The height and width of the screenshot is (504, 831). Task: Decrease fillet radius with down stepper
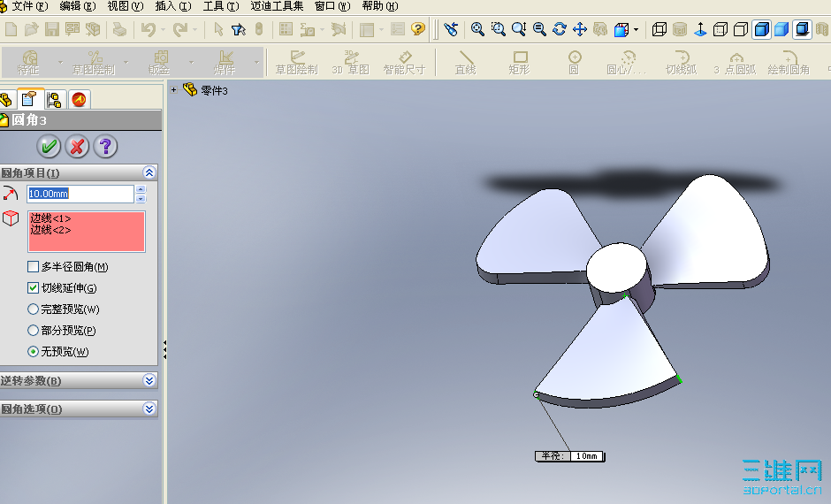point(141,199)
